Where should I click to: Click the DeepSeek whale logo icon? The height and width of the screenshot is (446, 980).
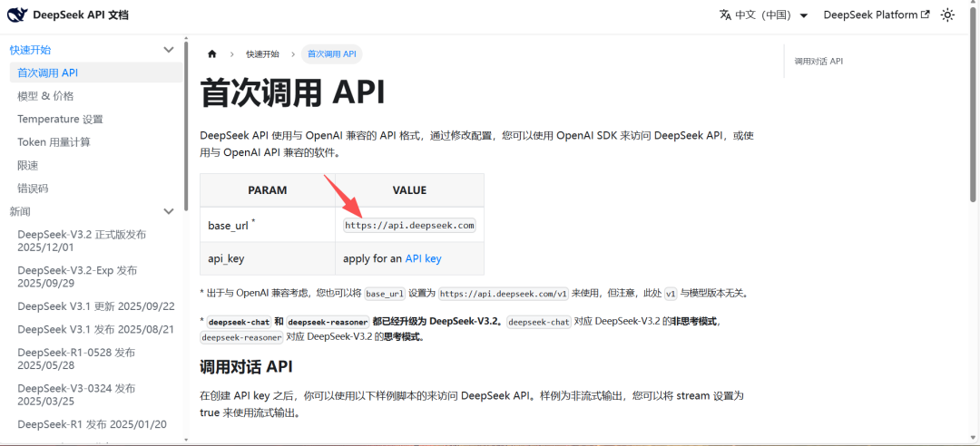coord(17,15)
